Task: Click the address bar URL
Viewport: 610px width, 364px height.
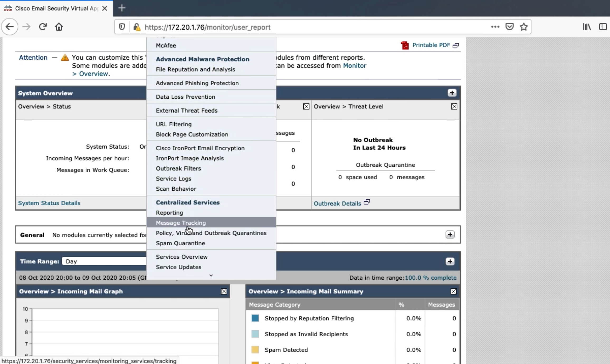Action: click(207, 27)
